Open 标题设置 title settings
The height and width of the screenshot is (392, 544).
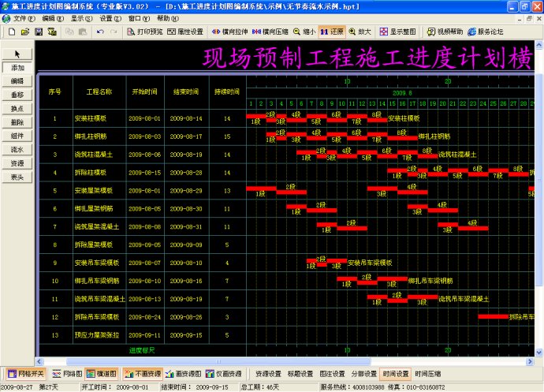pos(300,374)
